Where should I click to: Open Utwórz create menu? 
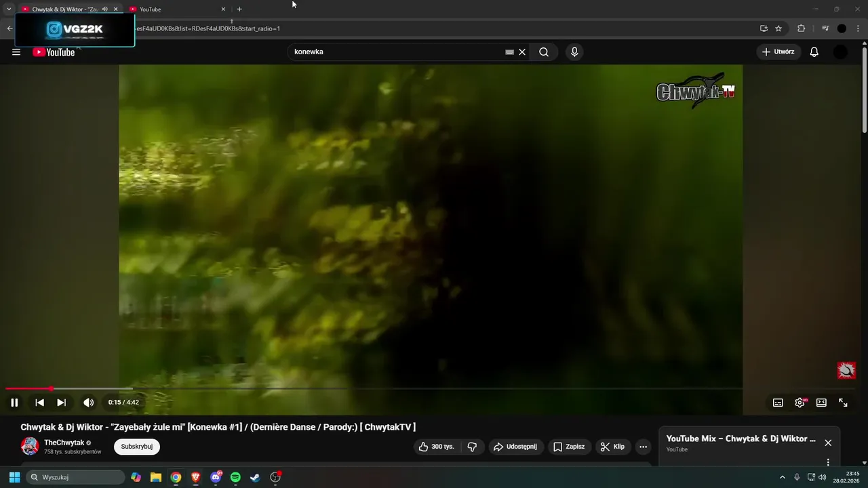tap(779, 52)
